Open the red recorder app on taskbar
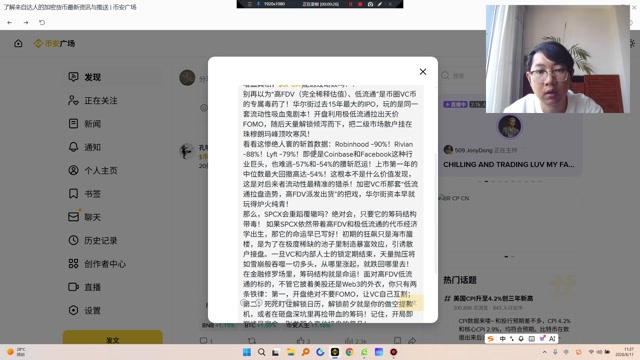The height and width of the screenshot is (360, 640). [x=393, y=352]
